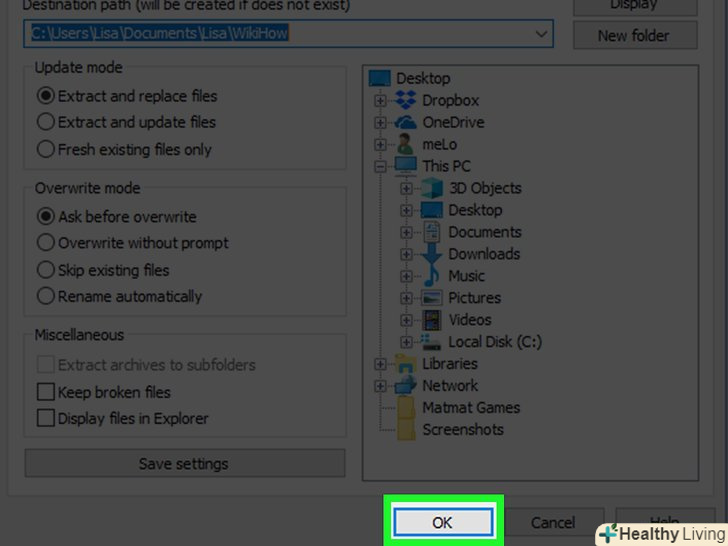Expand the OneDrive tree node
The image size is (728, 546).
pyautogui.click(x=380, y=122)
